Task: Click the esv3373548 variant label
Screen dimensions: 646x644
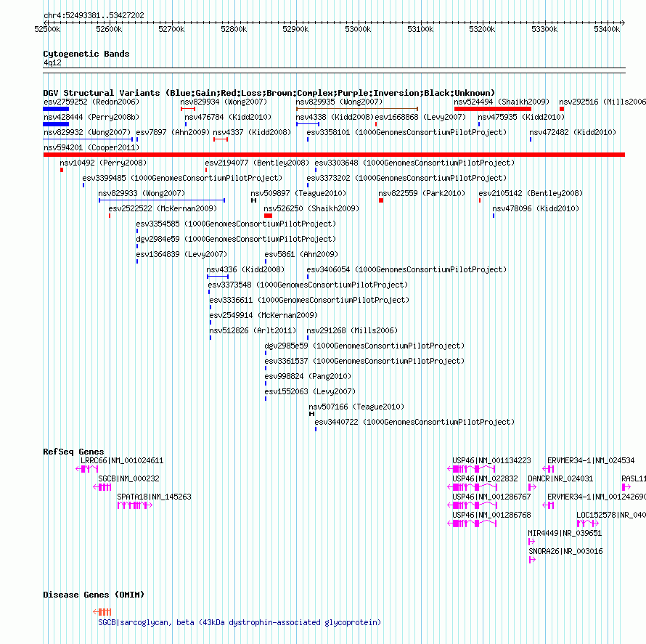Action: click(x=308, y=285)
